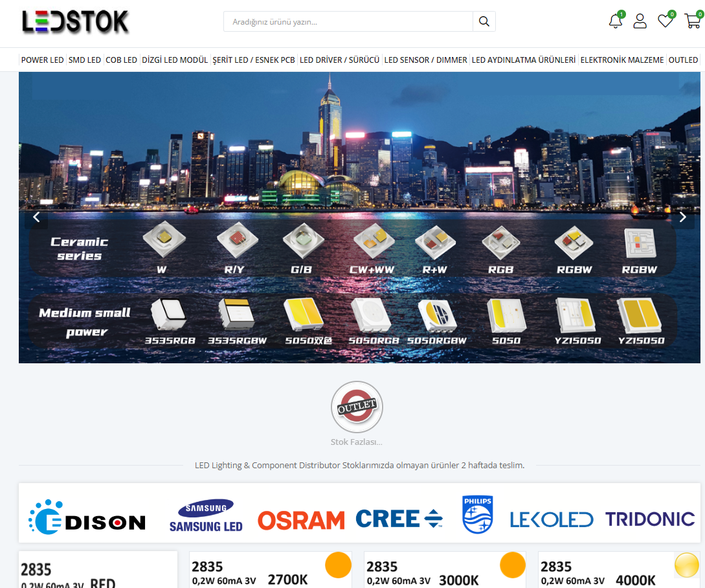Select the Samsung LED brand logo
The width and height of the screenshot is (705, 588).
[206, 515]
